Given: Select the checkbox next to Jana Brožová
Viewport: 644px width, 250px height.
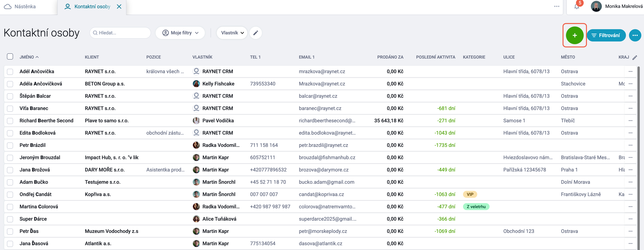Looking at the screenshot, I should [10, 170].
